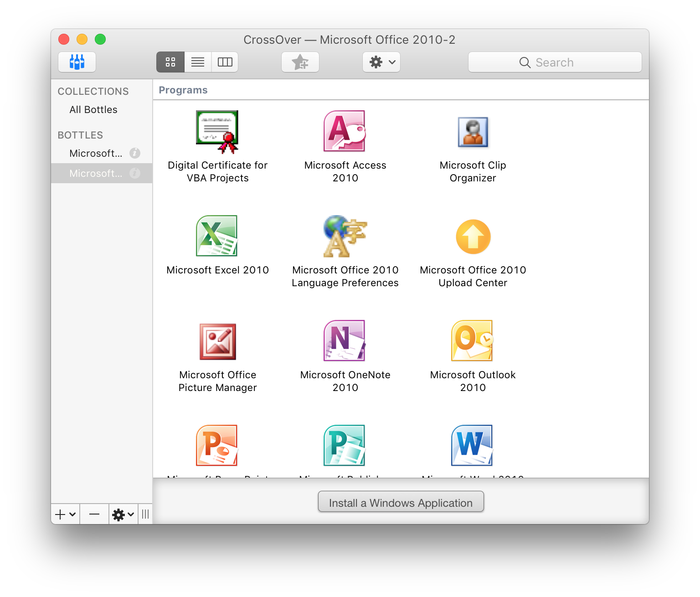The image size is (700, 597).
Task: Switch to list view
Action: (197, 62)
